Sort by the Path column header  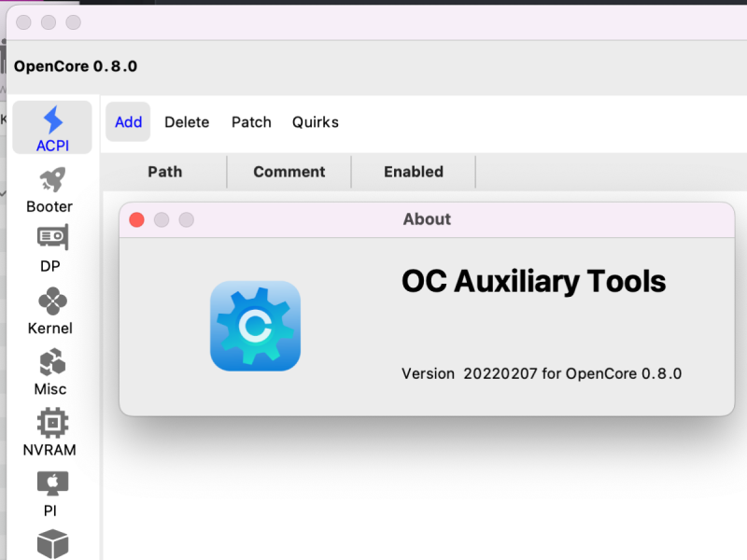pos(165,172)
